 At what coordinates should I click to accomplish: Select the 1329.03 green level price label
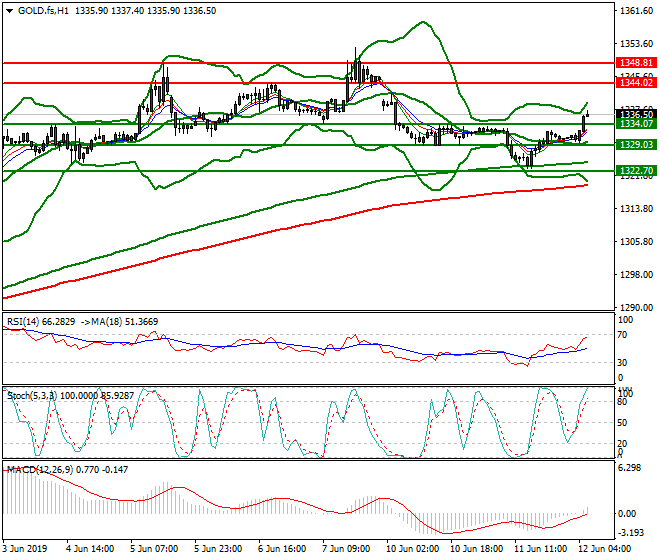pos(636,145)
